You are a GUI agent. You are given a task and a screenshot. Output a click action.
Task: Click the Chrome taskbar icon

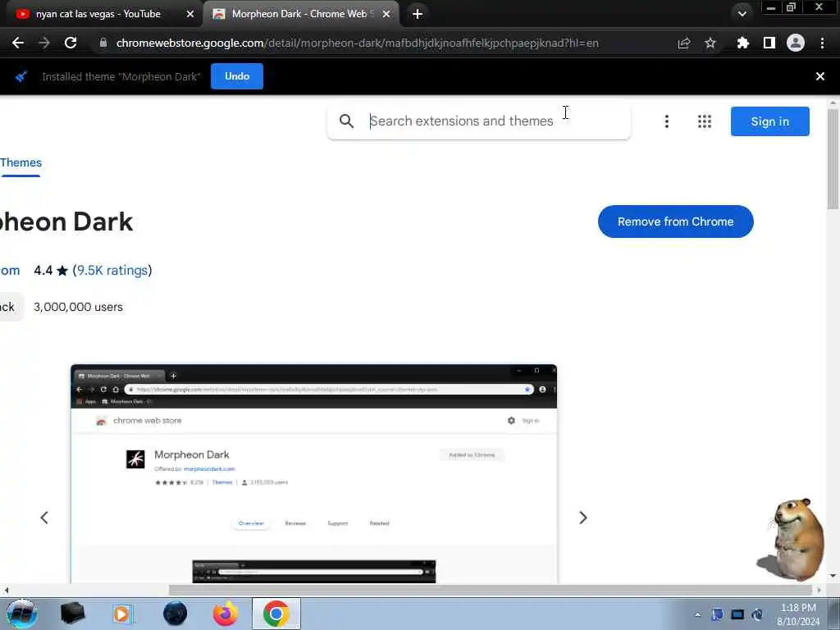click(x=276, y=614)
